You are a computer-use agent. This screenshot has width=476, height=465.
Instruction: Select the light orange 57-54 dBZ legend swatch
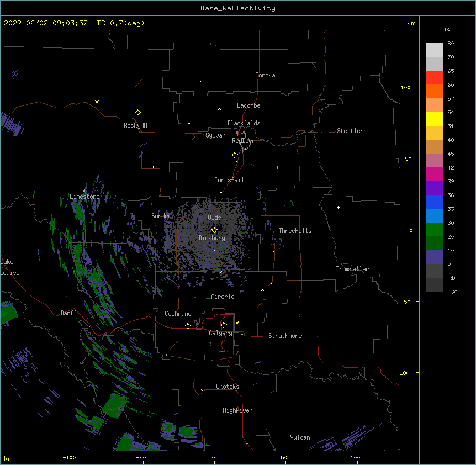(x=434, y=105)
